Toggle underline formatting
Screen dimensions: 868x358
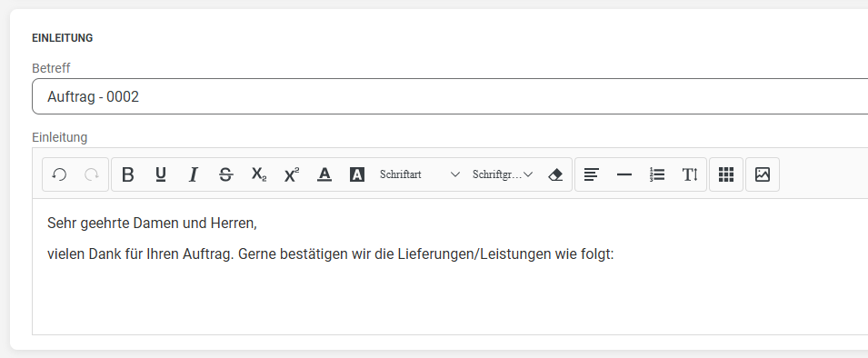(161, 174)
